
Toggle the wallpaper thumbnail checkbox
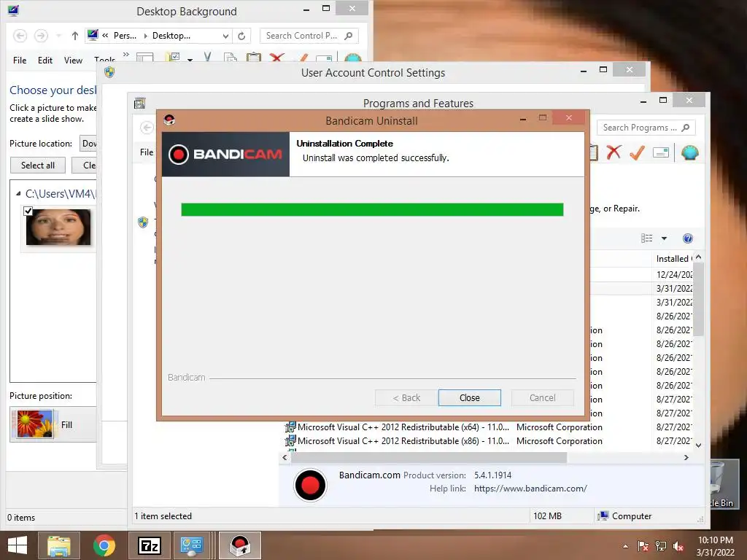[28, 211]
